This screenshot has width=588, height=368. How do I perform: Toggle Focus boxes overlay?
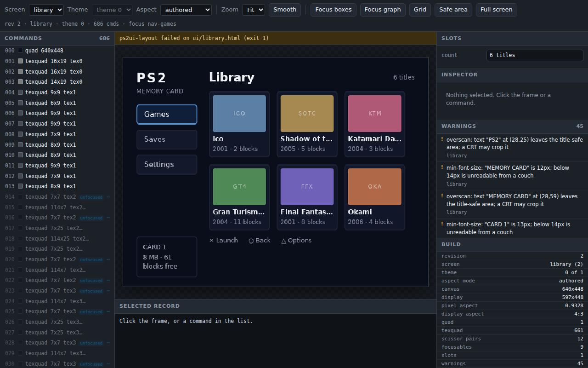pos(334,10)
